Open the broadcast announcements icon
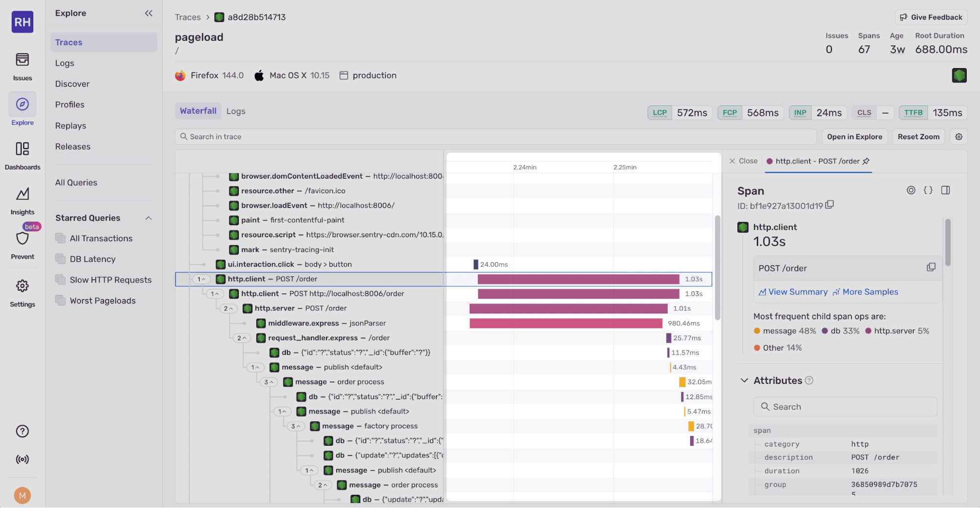This screenshot has width=980, height=508. (x=22, y=459)
